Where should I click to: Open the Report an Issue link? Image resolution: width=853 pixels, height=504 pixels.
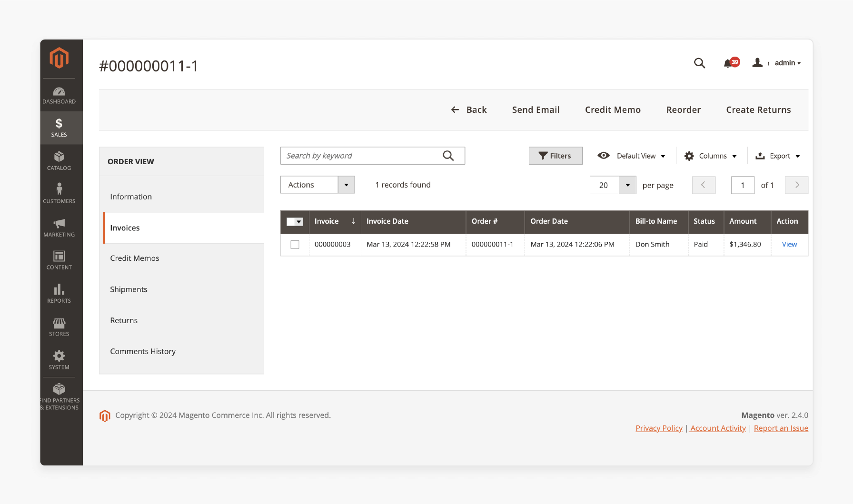click(781, 428)
